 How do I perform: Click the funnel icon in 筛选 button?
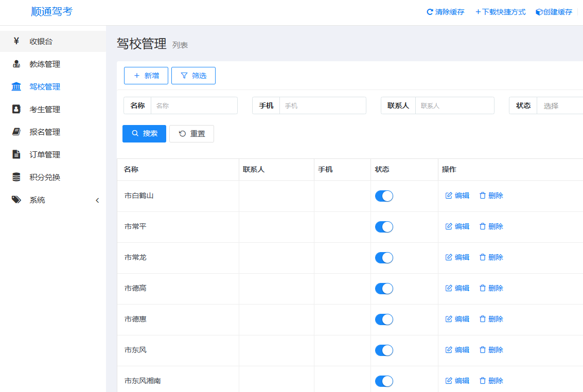click(x=184, y=76)
